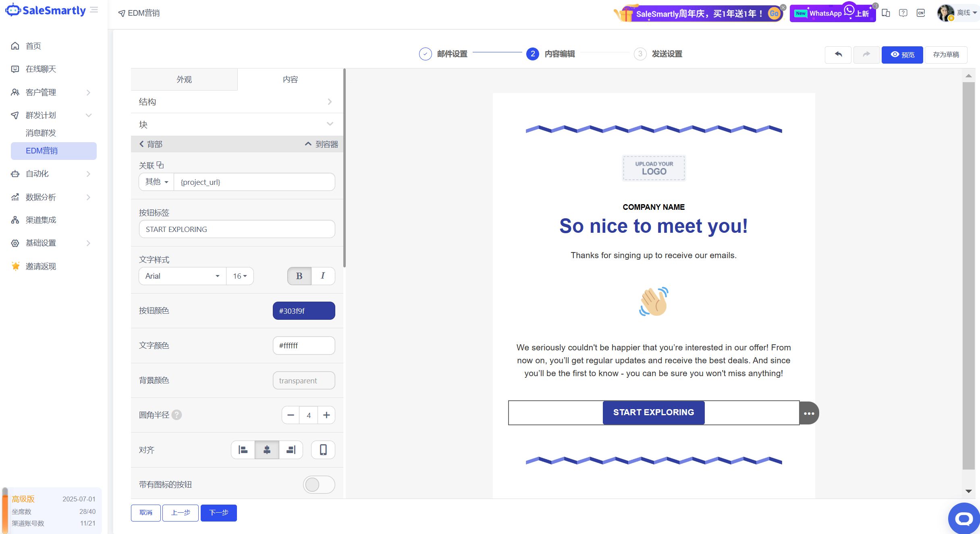Screen dimensions: 980x534
Task: Select the align left icon
Action: tap(243, 450)
